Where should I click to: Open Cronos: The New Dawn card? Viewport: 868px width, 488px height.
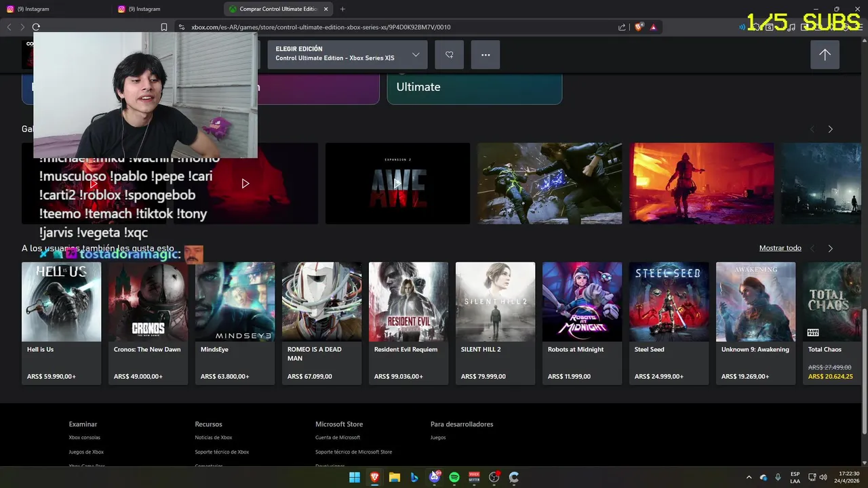[148, 323]
